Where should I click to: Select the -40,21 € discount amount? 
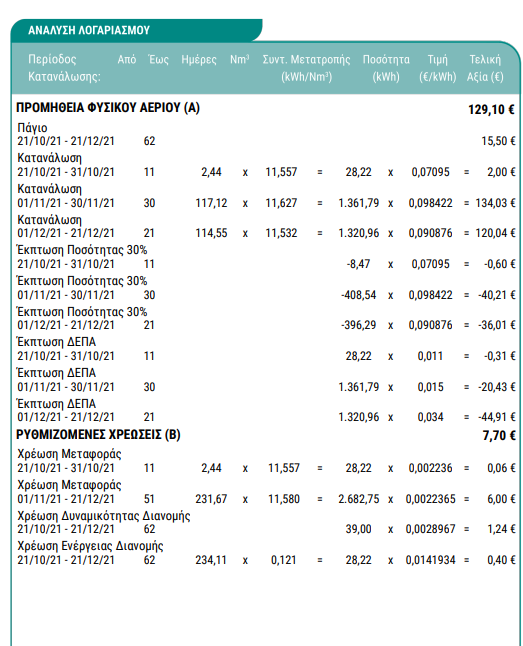click(497, 295)
